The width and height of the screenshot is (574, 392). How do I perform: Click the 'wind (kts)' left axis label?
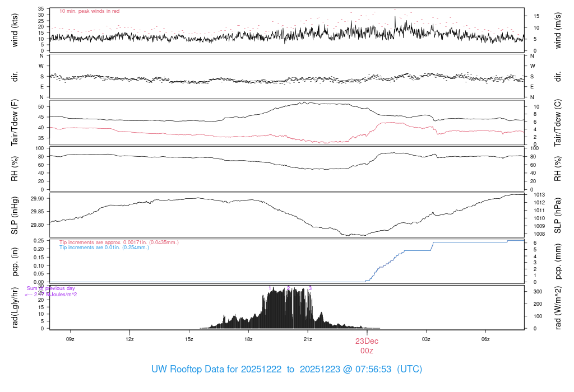(x=15, y=30)
